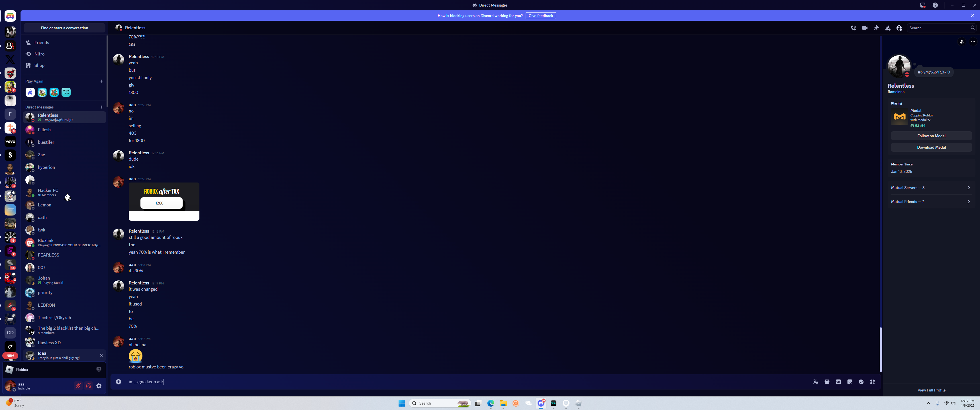Open the Friends tab
980x410 pixels.
[42, 43]
